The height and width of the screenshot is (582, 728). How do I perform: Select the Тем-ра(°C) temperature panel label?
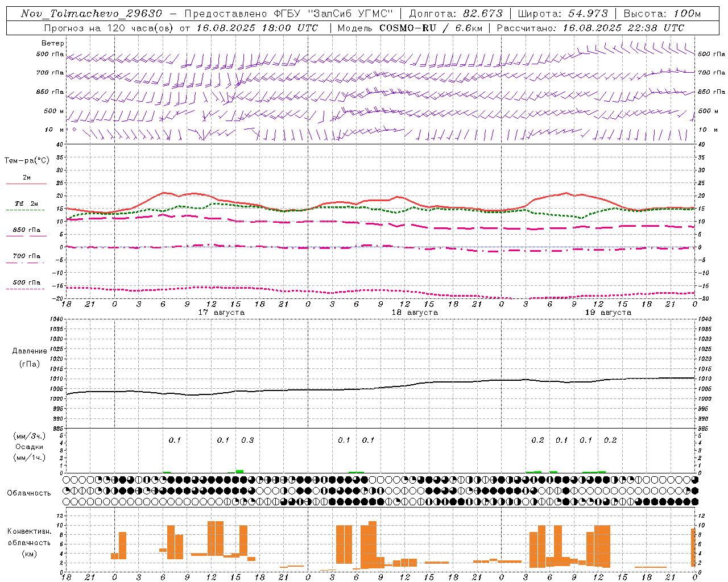(x=27, y=161)
